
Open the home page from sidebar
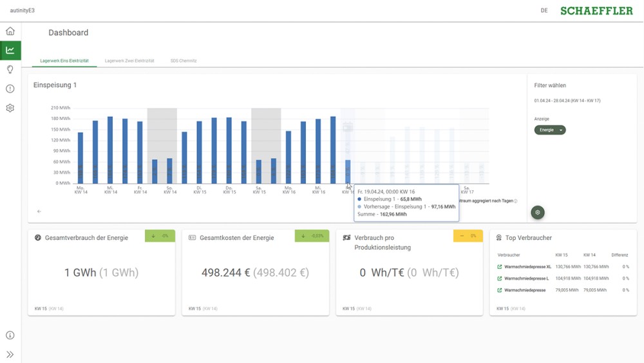click(10, 31)
